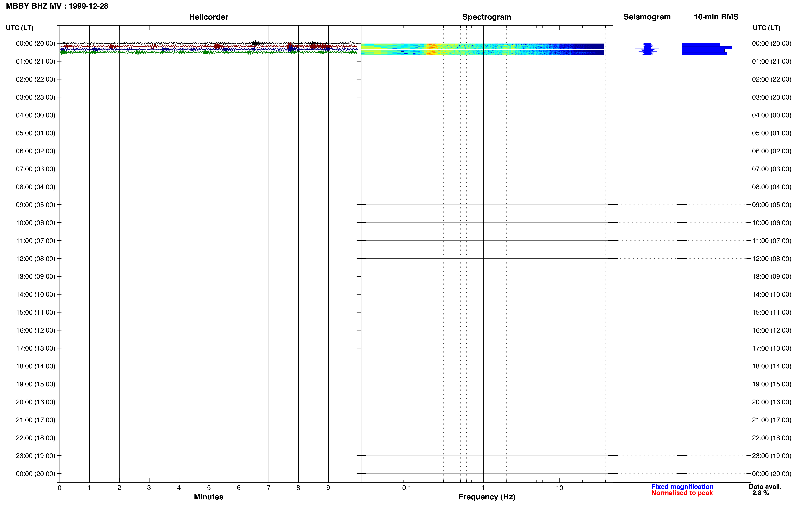Click the right '07:00 (03:00)' time label
Image resolution: width=812 pixels, height=508 pixels.
(x=772, y=169)
